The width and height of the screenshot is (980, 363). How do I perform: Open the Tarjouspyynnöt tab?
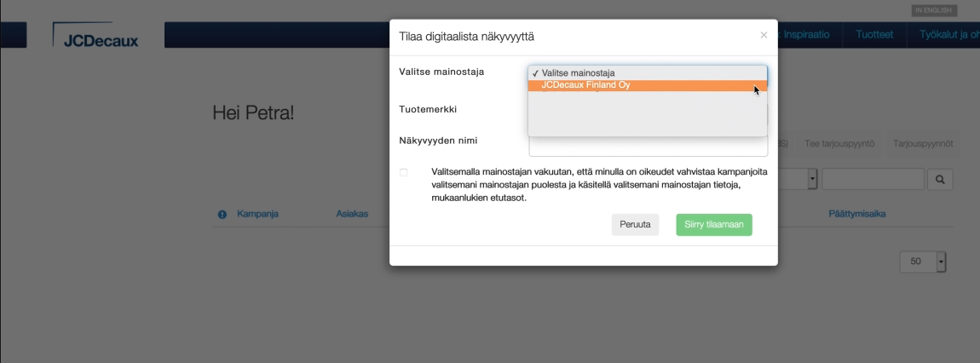[x=923, y=144]
